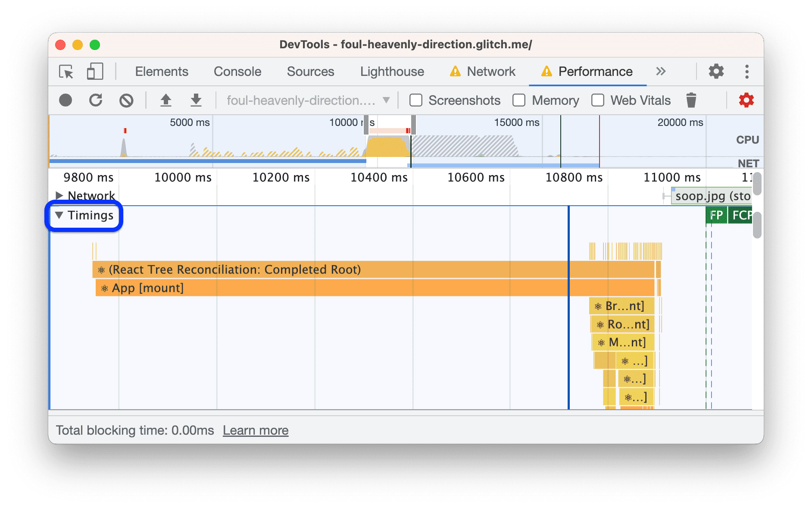
Task: Click the CPU overview label
Action: pos(747,140)
